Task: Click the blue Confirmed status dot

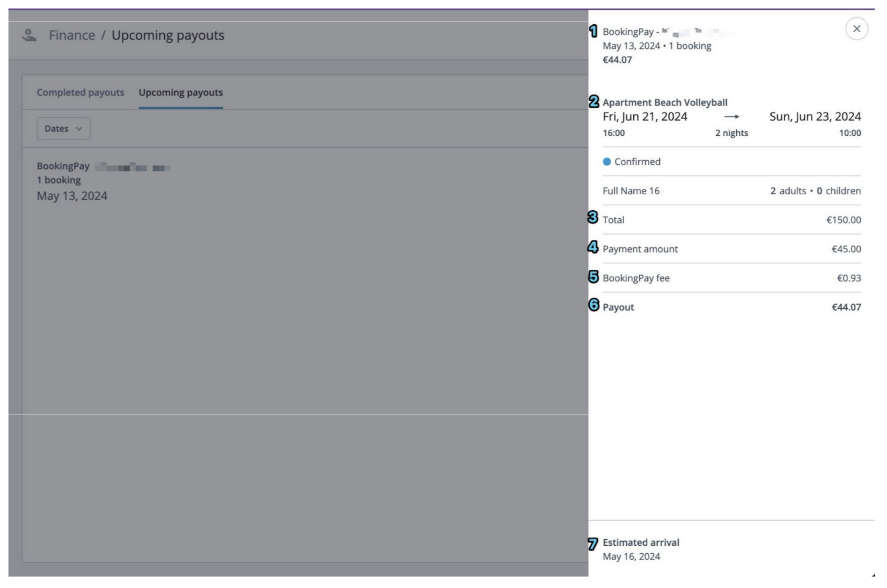Action: point(607,162)
